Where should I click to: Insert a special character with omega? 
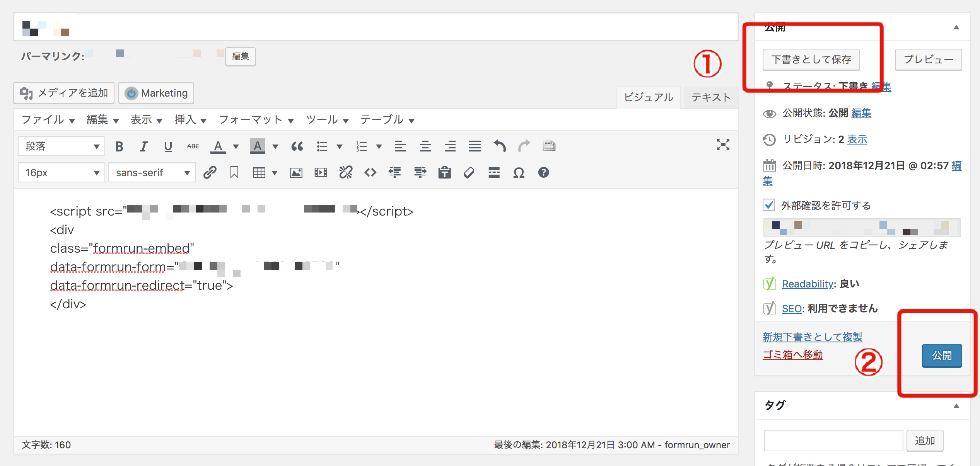tap(519, 172)
